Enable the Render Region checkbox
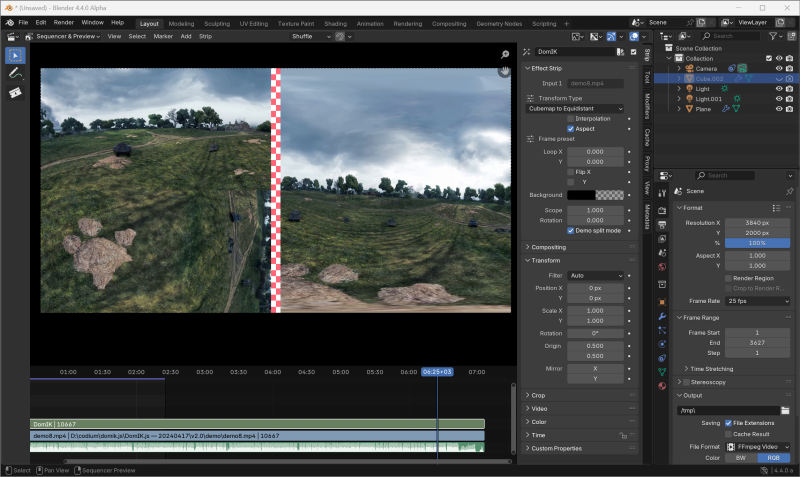The width and height of the screenshot is (800, 477). (728, 279)
